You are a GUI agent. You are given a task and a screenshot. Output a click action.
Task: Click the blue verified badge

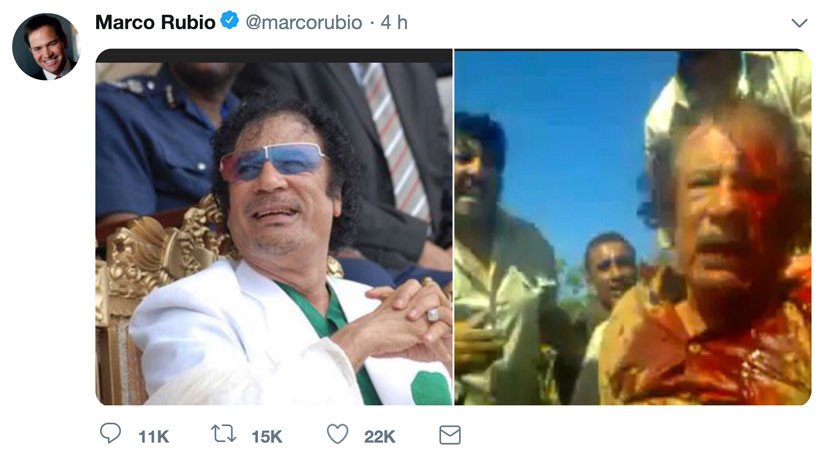230,22
